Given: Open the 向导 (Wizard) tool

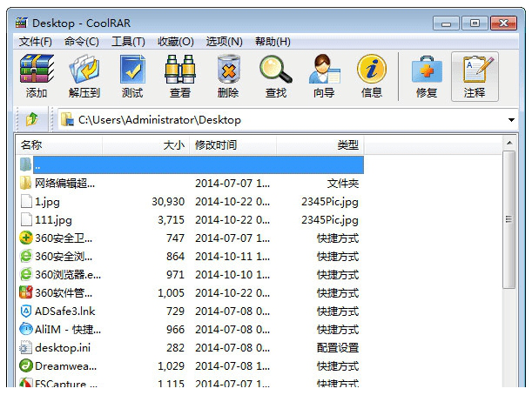Looking at the screenshot, I should tap(324, 77).
